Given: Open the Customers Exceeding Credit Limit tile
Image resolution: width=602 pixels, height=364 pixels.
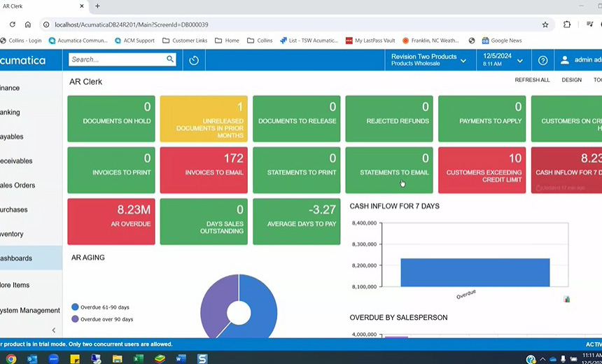Looking at the screenshot, I should [x=482, y=170].
